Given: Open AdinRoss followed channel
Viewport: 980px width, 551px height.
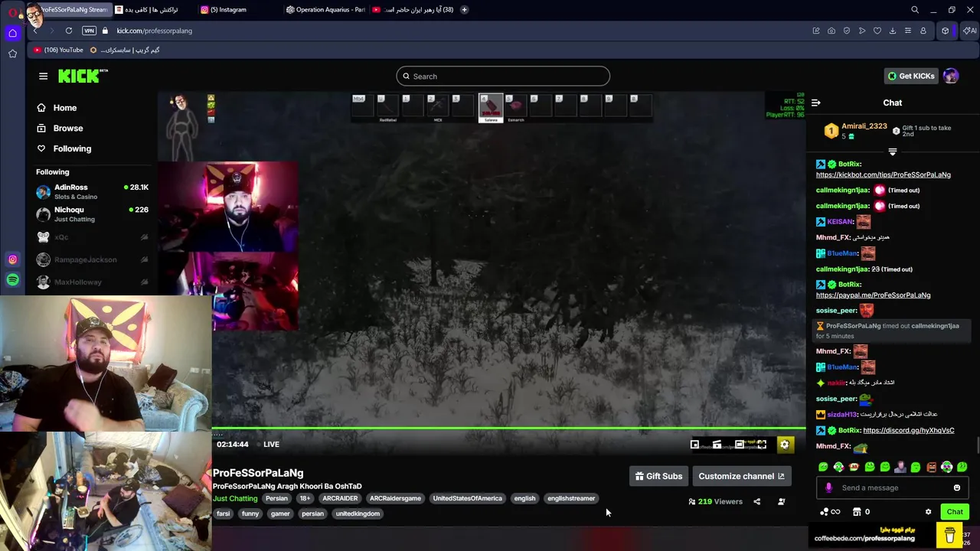Looking at the screenshot, I should tap(92, 191).
